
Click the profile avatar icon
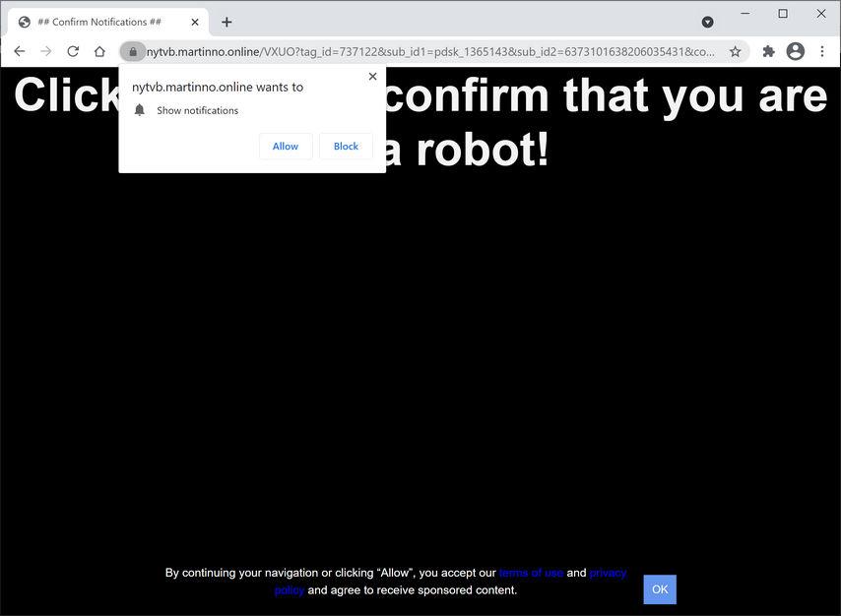point(795,51)
